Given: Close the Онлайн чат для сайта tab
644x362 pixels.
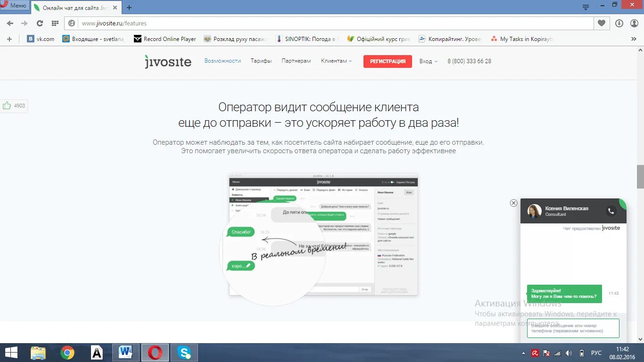Looking at the screenshot, I should 115,8.
